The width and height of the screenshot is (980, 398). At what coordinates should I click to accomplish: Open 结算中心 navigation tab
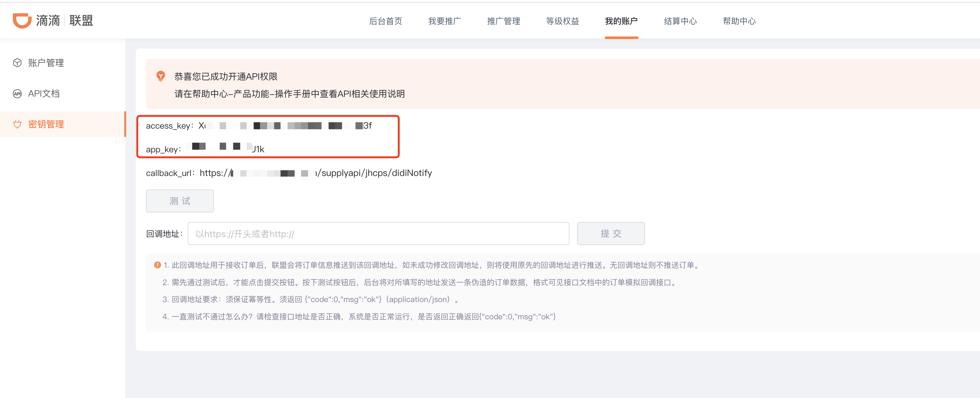[680, 21]
